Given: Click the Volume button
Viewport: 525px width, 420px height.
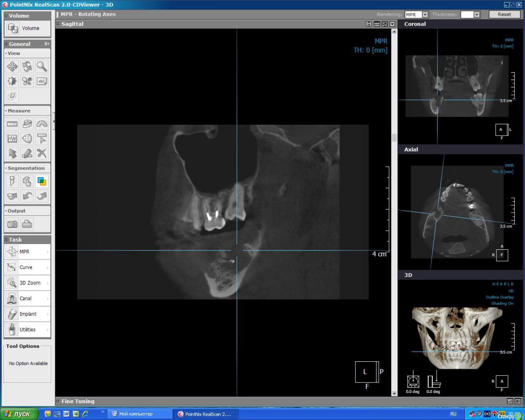Looking at the screenshot, I should (27, 28).
